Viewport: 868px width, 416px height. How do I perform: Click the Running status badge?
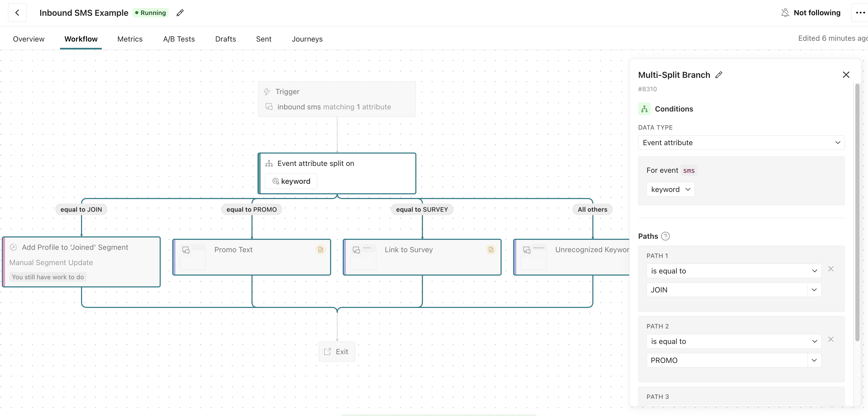point(150,13)
